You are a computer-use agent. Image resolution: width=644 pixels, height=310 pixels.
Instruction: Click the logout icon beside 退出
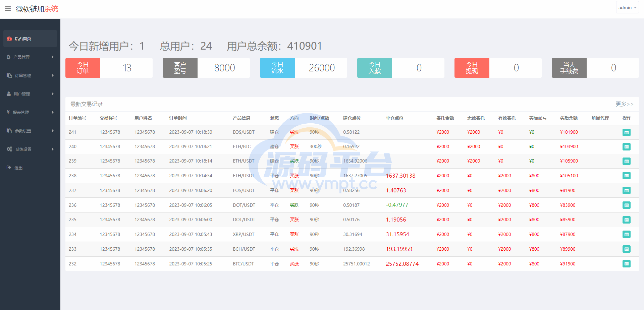click(x=9, y=168)
